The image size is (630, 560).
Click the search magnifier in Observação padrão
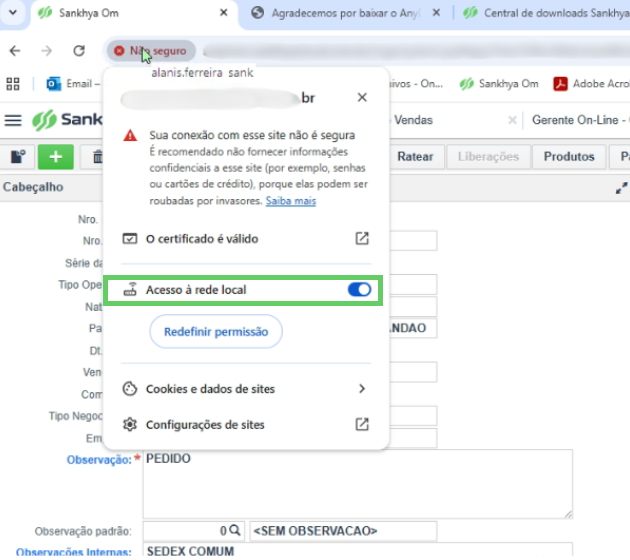(x=235, y=531)
